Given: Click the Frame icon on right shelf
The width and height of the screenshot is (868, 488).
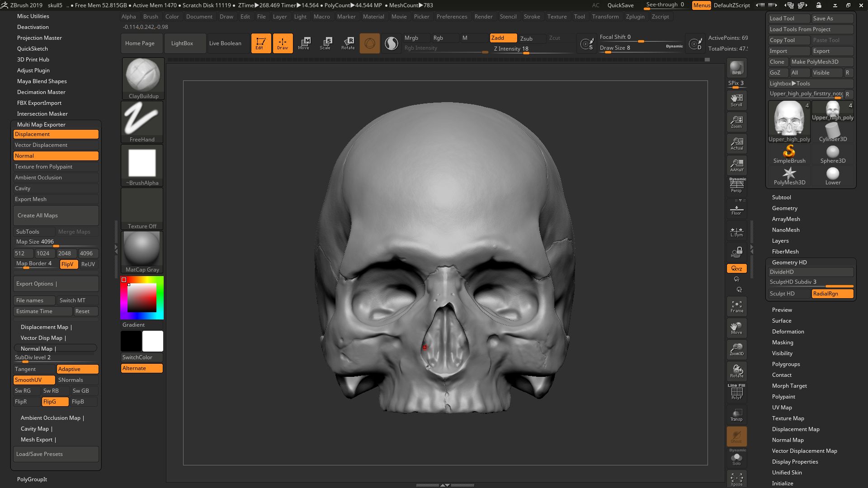Looking at the screenshot, I should point(736,306).
